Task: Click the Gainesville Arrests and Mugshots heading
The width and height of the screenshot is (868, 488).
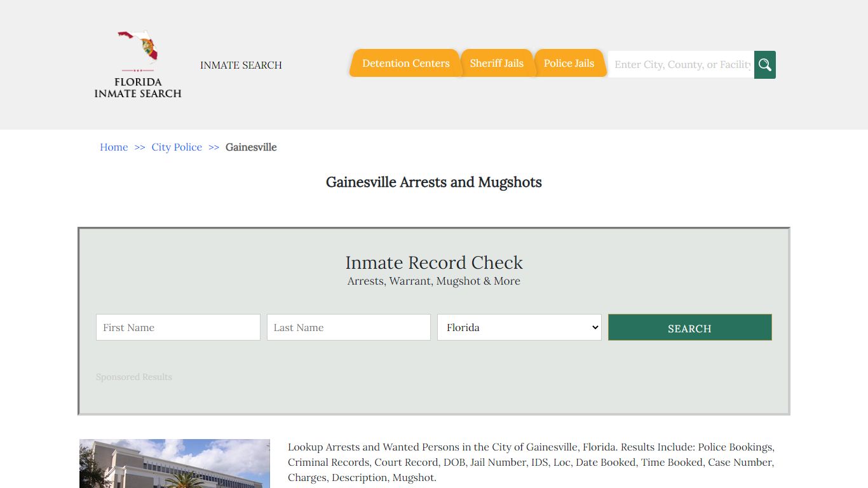Action: (x=434, y=182)
